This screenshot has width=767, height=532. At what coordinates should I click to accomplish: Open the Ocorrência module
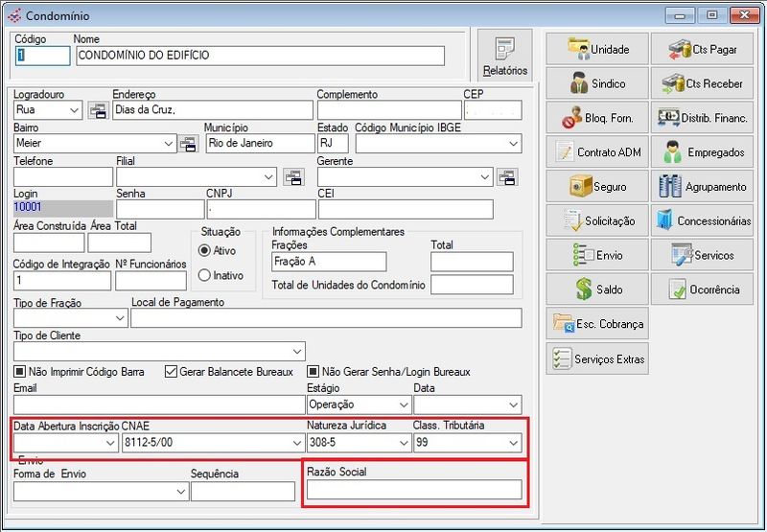[x=702, y=289]
